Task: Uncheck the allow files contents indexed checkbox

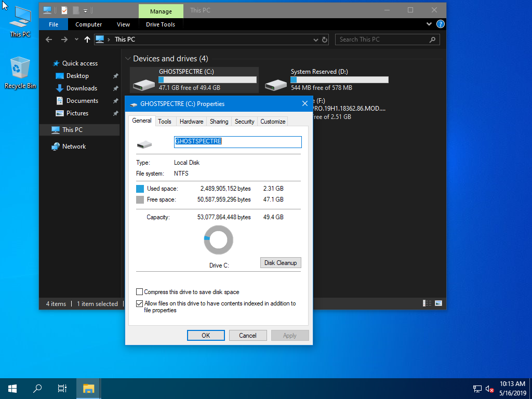Action: 139,303
